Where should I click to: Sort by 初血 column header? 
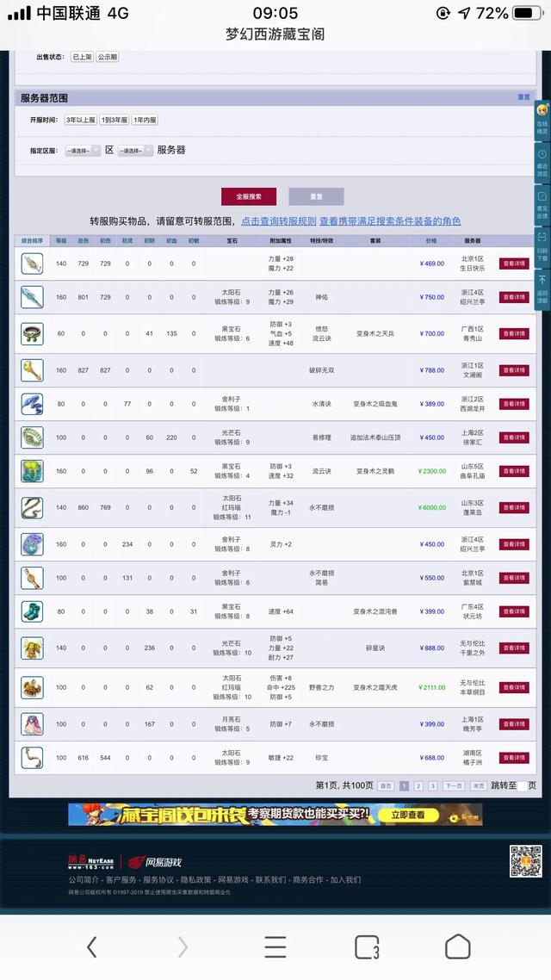[x=172, y=240]
